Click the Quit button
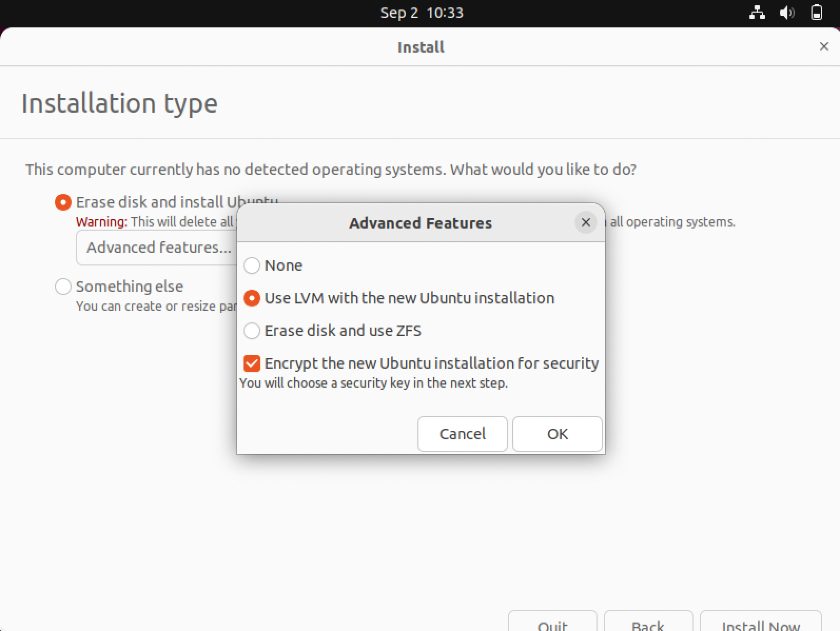The width and height of the screenshot is (840, 631). [553, 622]
